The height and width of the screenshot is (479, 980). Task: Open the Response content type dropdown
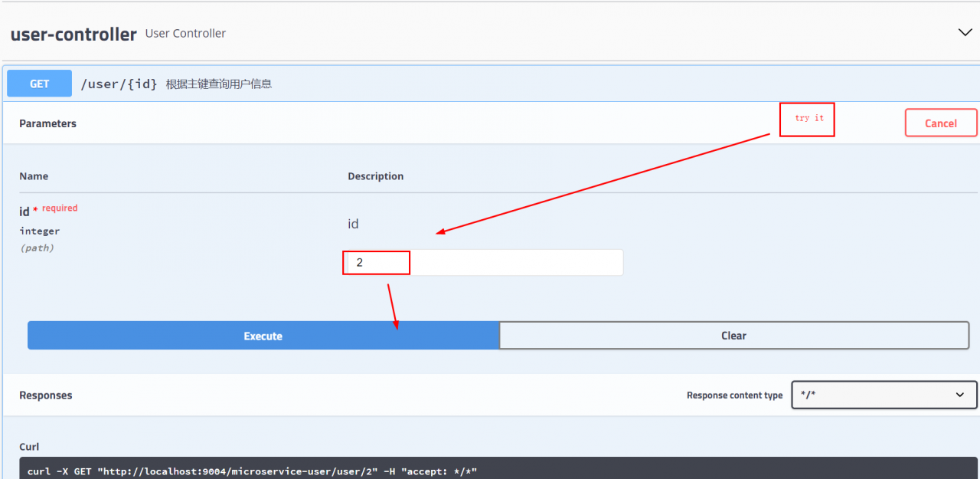click(x=884, y=395)
